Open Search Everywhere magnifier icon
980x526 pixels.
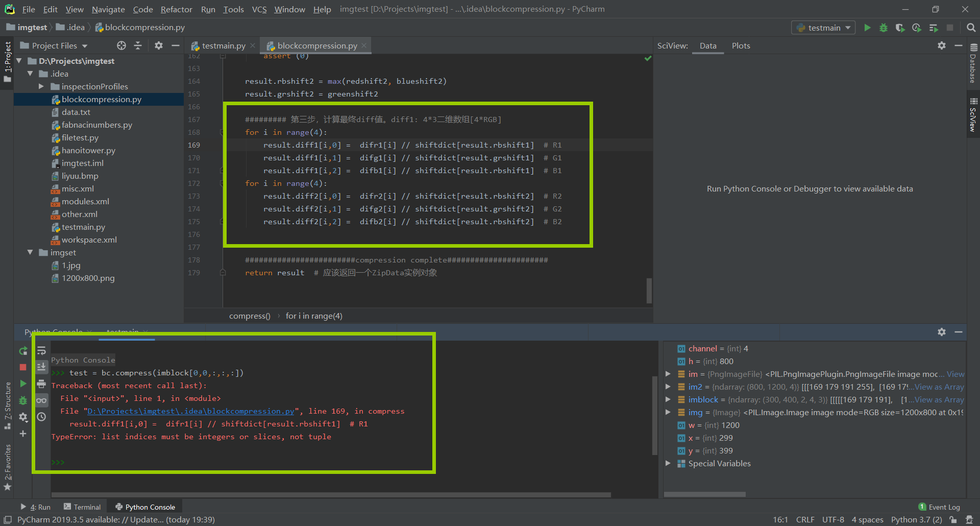971,28
